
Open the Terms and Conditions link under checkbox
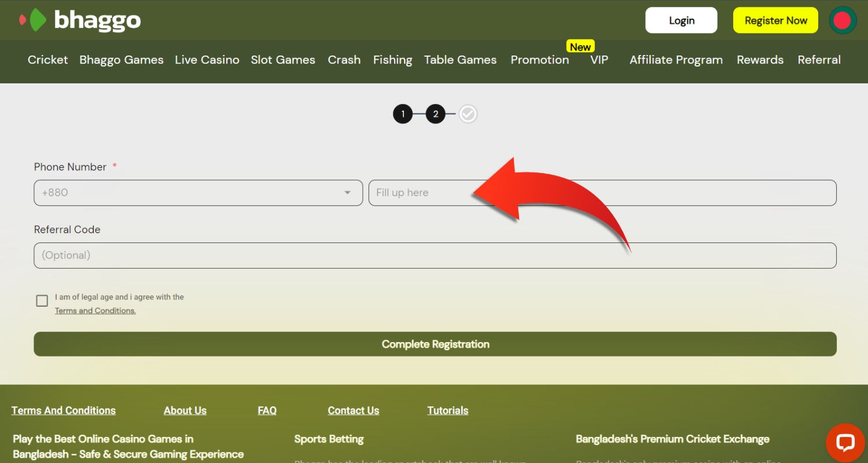(95, 311)
